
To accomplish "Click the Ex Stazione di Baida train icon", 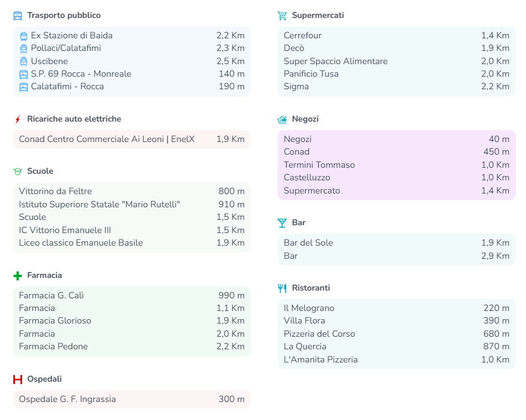I will click(23, 36).
